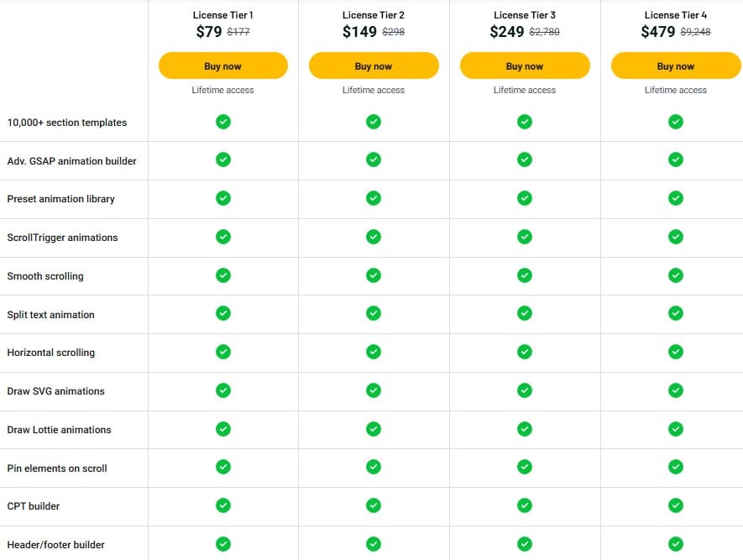Click the Tier 4 checkmark for ScrollTrigger animations
The image size is (743, 560).
(x=676, y=237)
